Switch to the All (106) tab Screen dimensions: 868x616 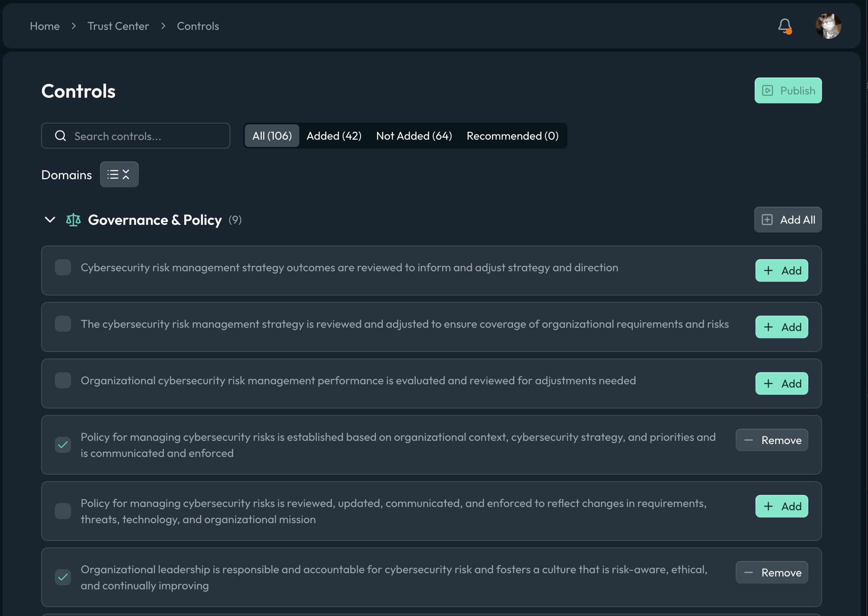point(272,136)
